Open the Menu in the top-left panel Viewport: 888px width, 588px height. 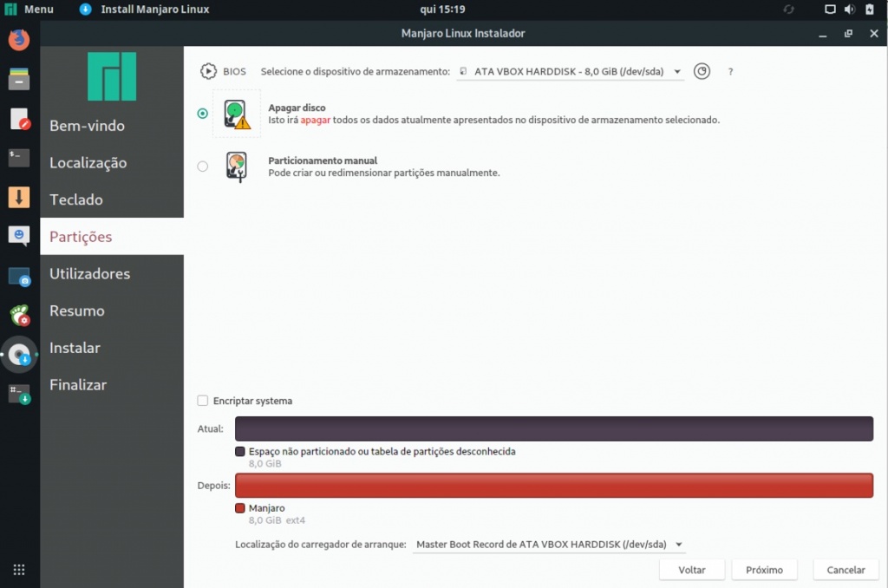click(29, 10)
